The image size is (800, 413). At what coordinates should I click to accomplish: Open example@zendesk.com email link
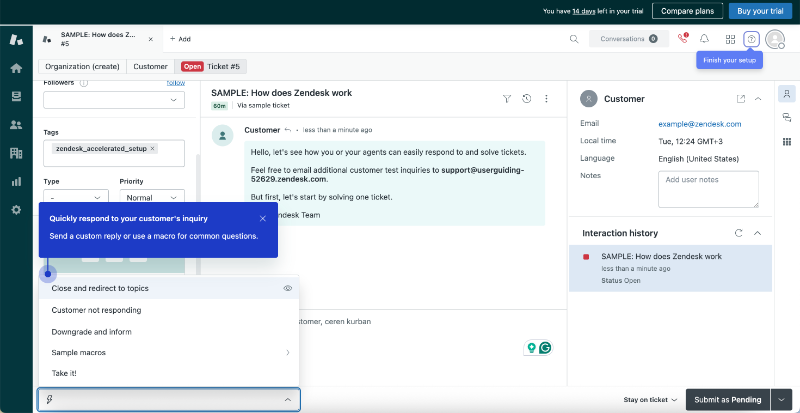(x=699, y=124)
